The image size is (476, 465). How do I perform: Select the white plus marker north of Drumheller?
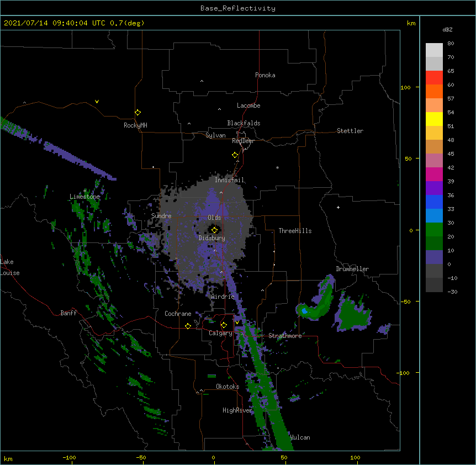click(x=338, y=207)
